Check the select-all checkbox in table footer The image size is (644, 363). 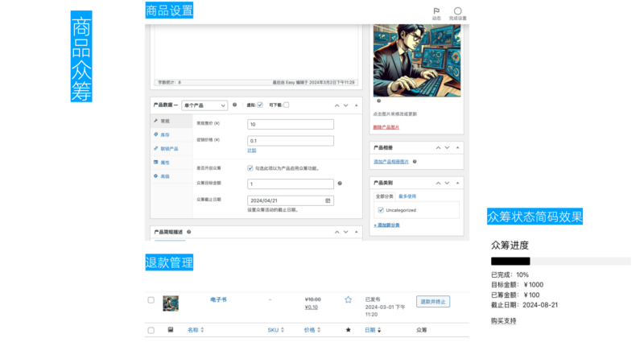pyautogui.click(x=151, y=330)
